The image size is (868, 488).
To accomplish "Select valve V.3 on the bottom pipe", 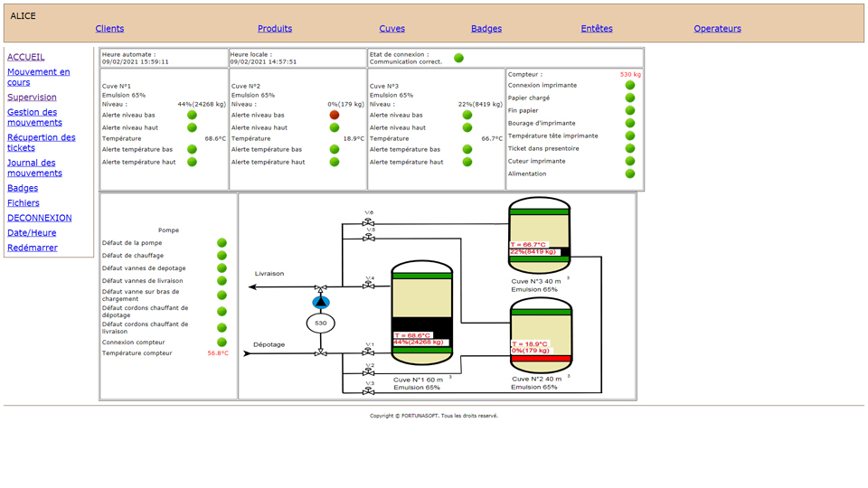I will click(369, 391).
